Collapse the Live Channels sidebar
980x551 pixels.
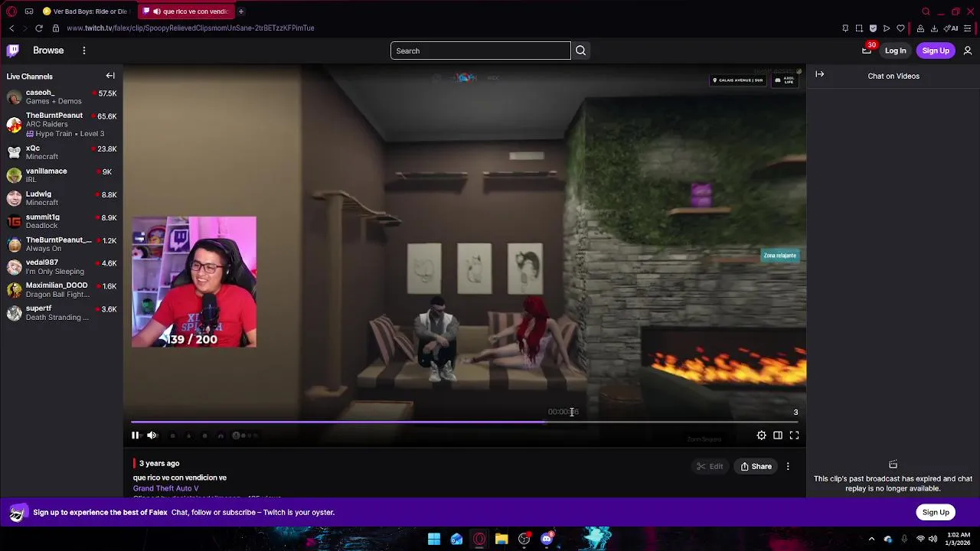coord(110,76)
